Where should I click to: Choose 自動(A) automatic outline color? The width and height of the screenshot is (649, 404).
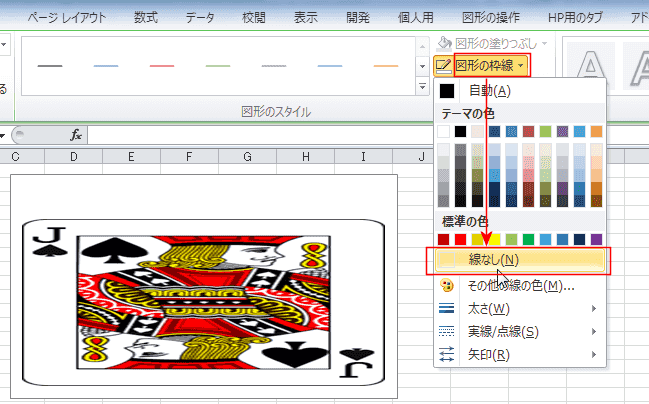(x=520, y=91)
